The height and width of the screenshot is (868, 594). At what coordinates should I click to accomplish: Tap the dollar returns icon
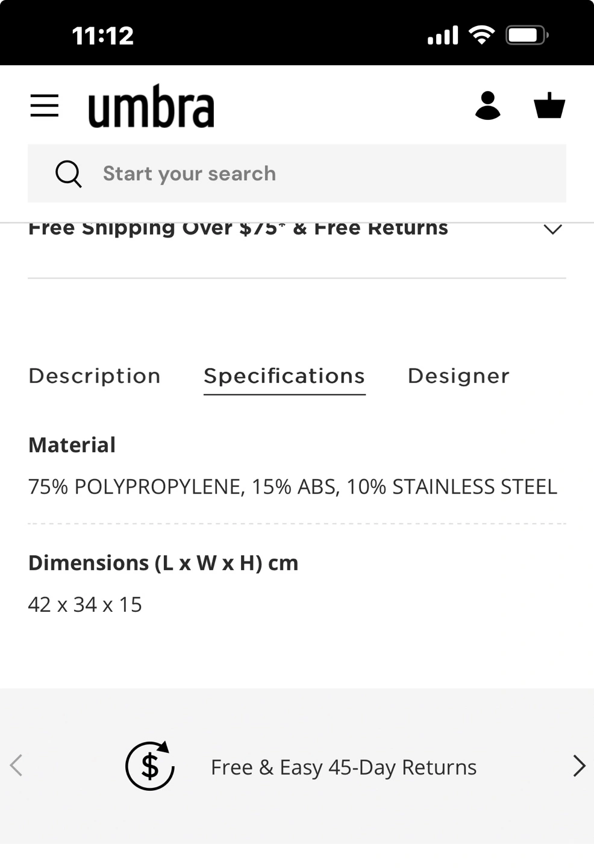150,766
